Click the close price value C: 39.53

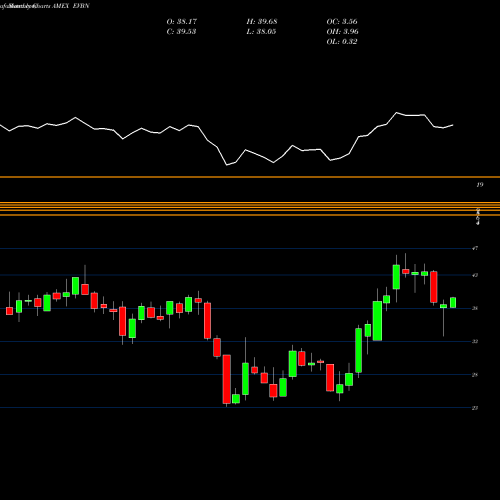click(x=181, y=32)
